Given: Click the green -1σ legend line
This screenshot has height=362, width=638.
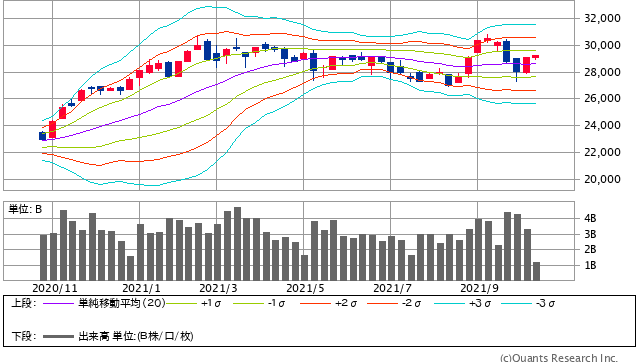Looking at the screenshot, I should point(248,303).
